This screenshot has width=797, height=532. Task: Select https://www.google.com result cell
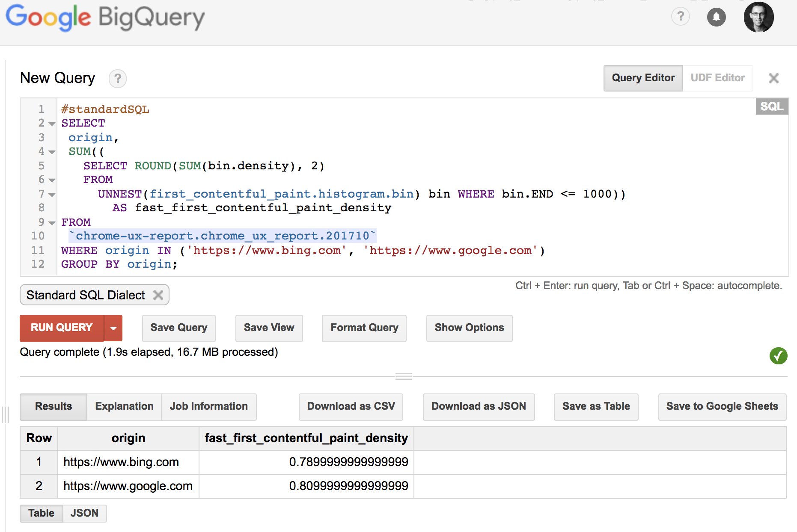click(x=128, y=486)
